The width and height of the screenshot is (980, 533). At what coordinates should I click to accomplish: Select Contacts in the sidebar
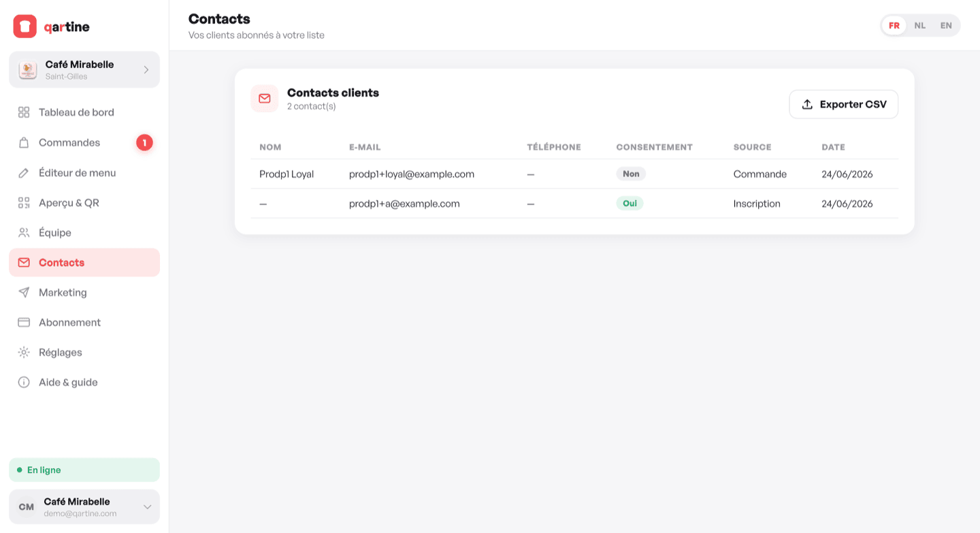(84, 263)
